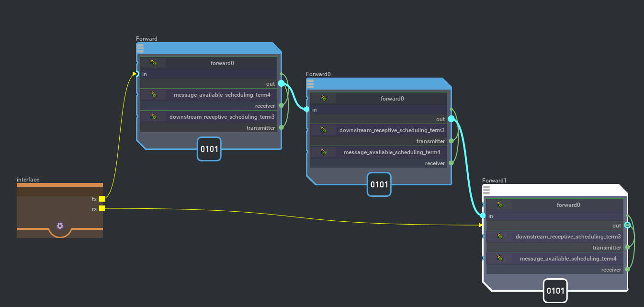Click the forward0 codelet icon in Forward node
This screenshot has height=307, width=644.
point(153,63)
